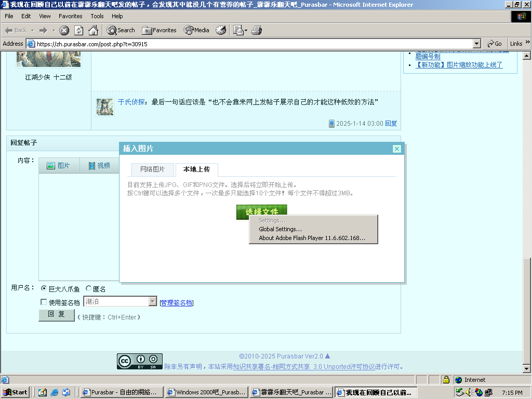This screenshot has width=532, height=399.
Task: Click the Mail toolbar icon
Action: point(238,30)
